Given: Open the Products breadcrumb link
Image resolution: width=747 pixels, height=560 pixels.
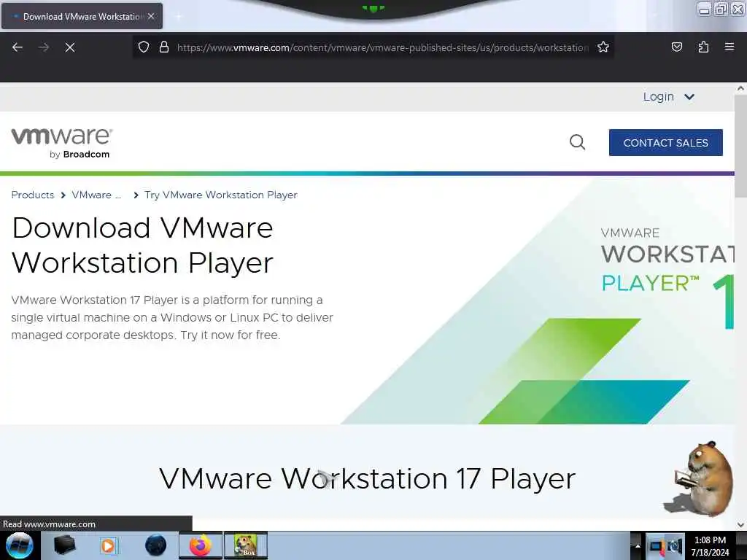Looking at the screenshot, I should pos(33,195).
